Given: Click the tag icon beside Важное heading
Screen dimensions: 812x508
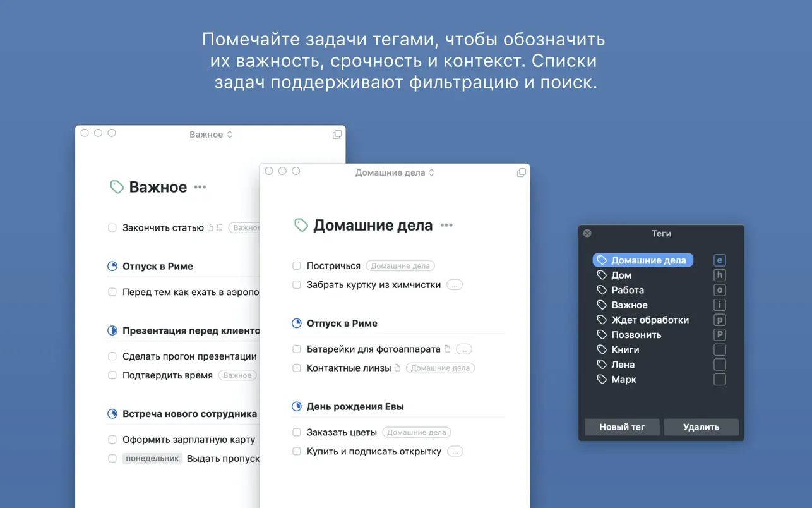Looking at the screenshot, I should [x=117, y=187].
